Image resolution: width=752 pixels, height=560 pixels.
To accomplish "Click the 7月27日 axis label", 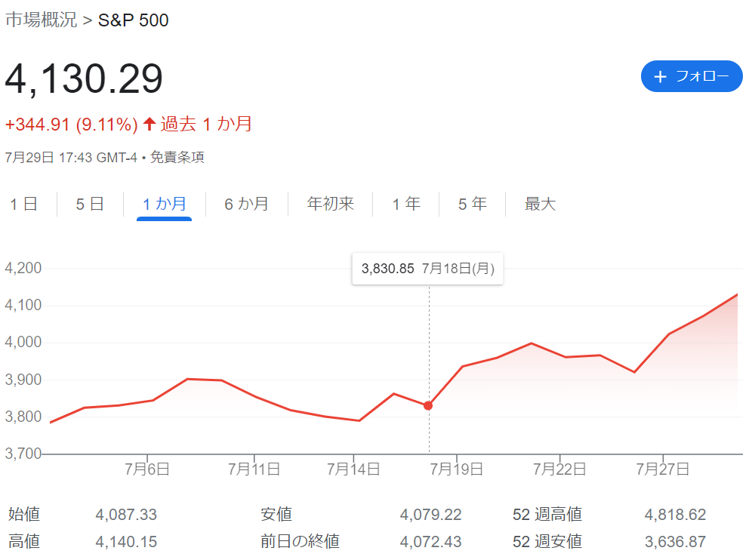I will click(663, 469).
